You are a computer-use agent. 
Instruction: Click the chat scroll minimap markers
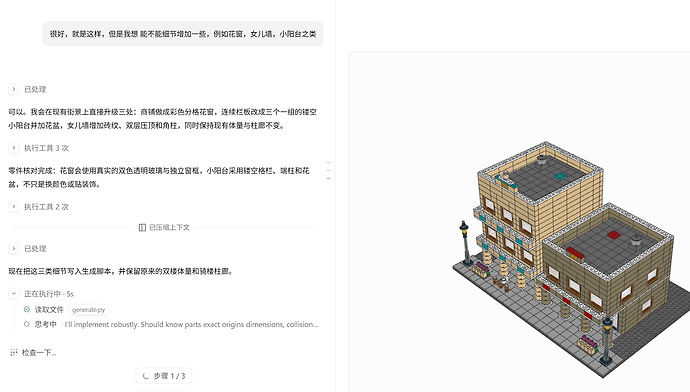click(x=329, y=170)
